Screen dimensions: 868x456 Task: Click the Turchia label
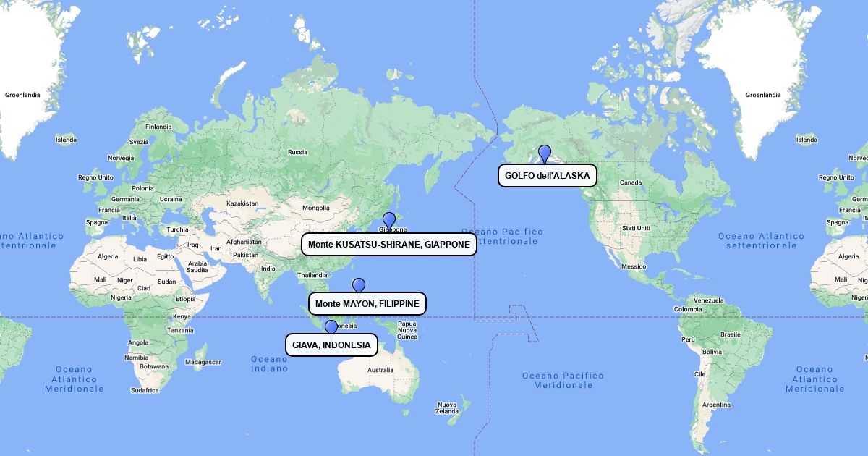pyautogui.click(x=177, y=229)
